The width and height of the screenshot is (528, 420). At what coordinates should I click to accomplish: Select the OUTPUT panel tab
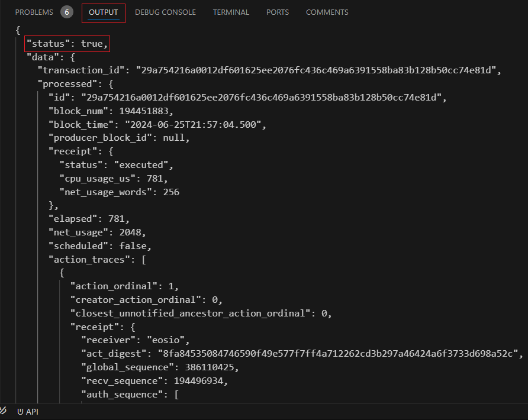[x=104, y=12]
